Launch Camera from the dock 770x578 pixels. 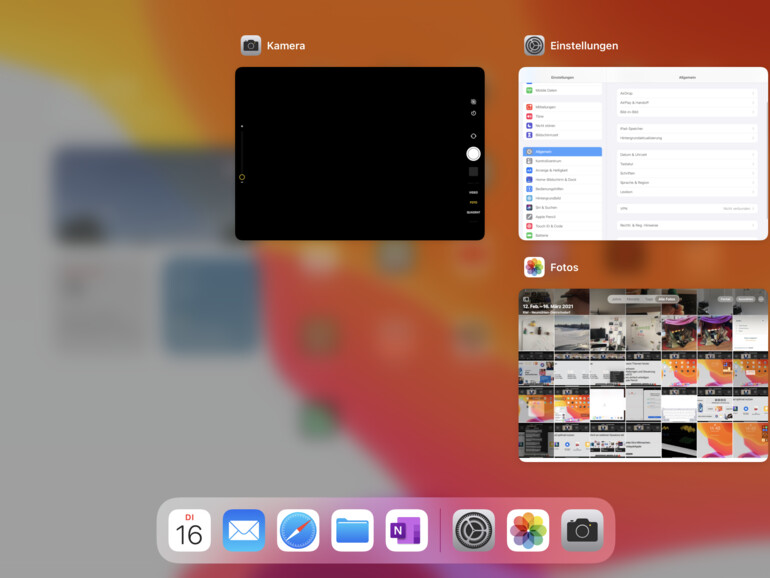(x=582, y=530)
